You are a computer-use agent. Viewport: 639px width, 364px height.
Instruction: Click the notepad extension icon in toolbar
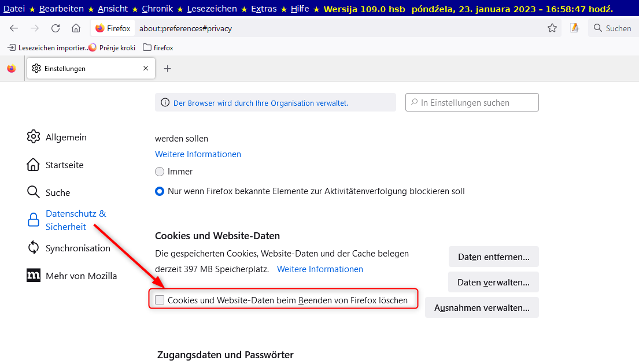click(x=574, y=28)
